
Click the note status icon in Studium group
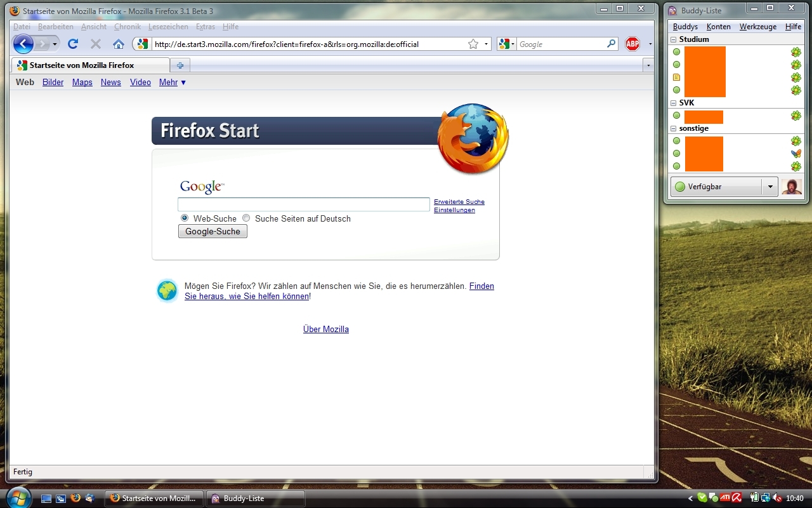676,77
